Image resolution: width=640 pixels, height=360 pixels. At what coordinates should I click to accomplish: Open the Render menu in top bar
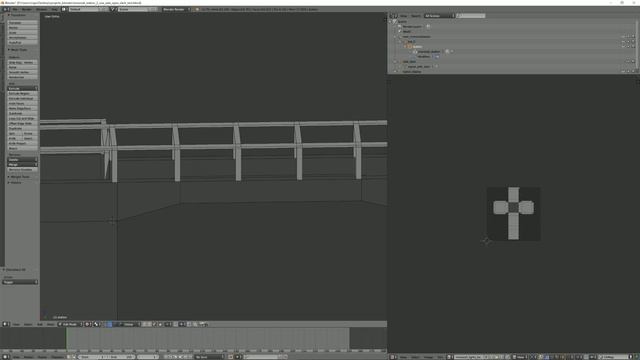tap(27, 9)
